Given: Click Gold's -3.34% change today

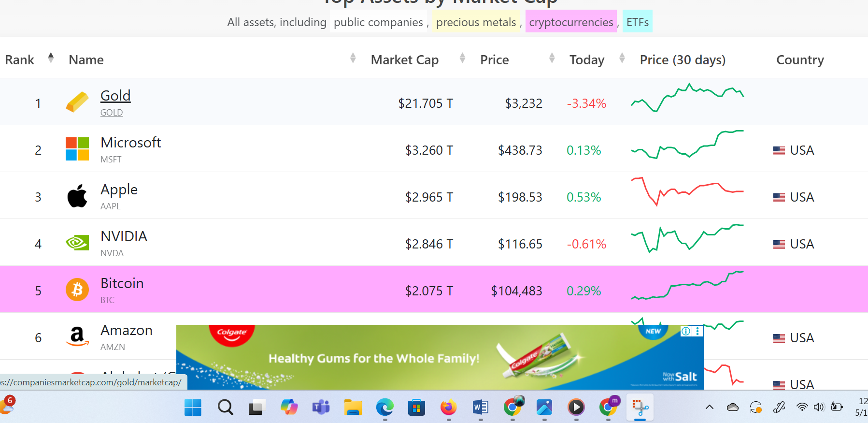Looking at the screenshot, I should pyautogui.click(x=586, y=103).
